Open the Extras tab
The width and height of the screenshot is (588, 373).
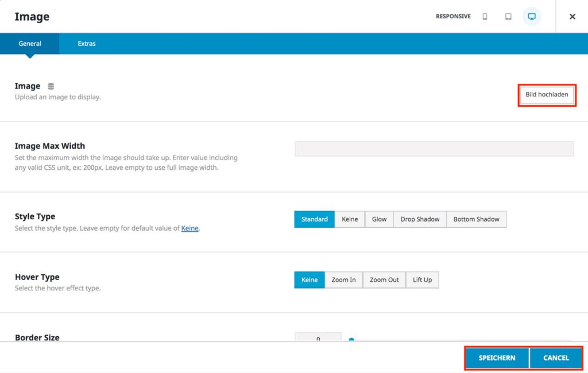click(x=87, y=44)
